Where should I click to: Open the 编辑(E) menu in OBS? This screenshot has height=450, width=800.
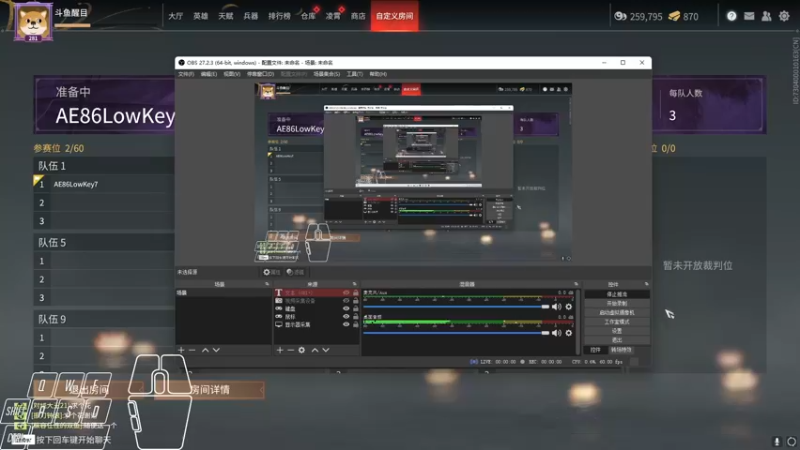pos(209,74)
